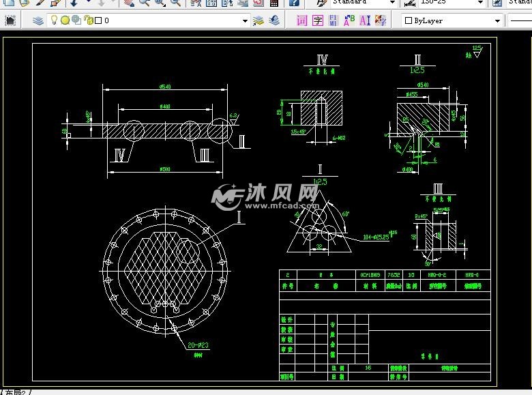Viewport: 532px width, 395px height.
Task: Click the text style brush icon
Action: (x=321, y=3)
